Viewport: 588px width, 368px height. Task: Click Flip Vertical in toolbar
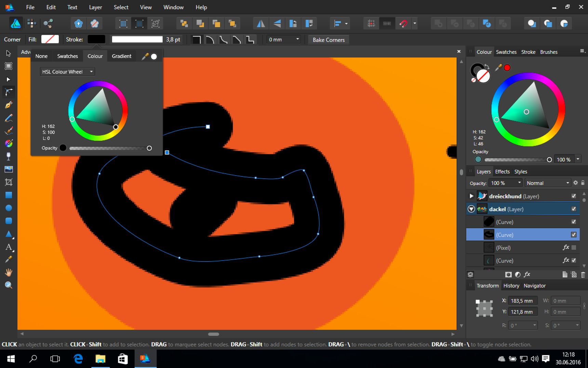[x=277, y=23]
